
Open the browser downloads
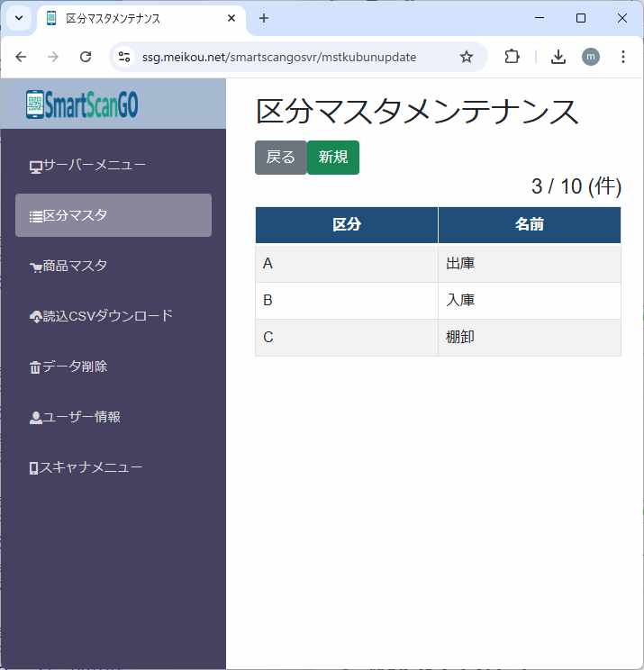pos(558,57)
